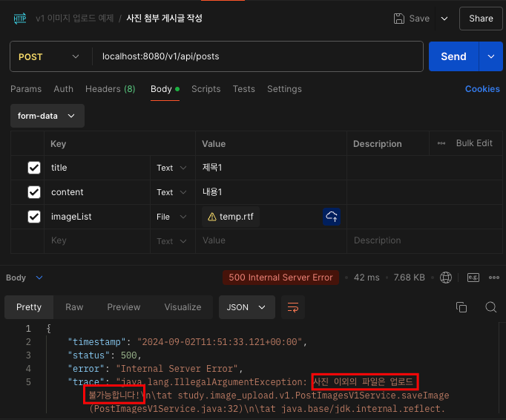
Task: Expand the Send button arrow options
Action: tap(491, 56)
